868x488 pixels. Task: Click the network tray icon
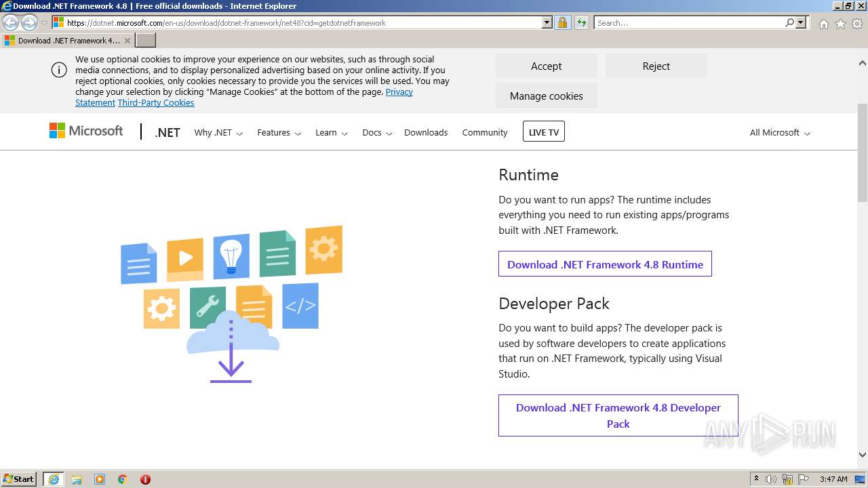pyautogui.click(x=787, y=479)
